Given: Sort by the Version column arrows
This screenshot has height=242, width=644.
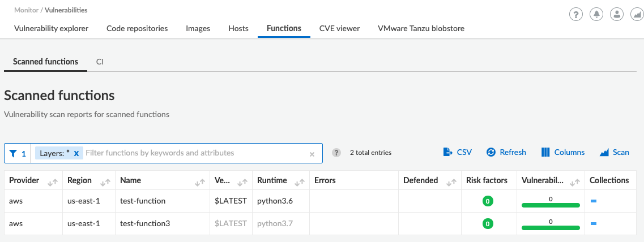Looking at the screenshot, I should (243, 183).
